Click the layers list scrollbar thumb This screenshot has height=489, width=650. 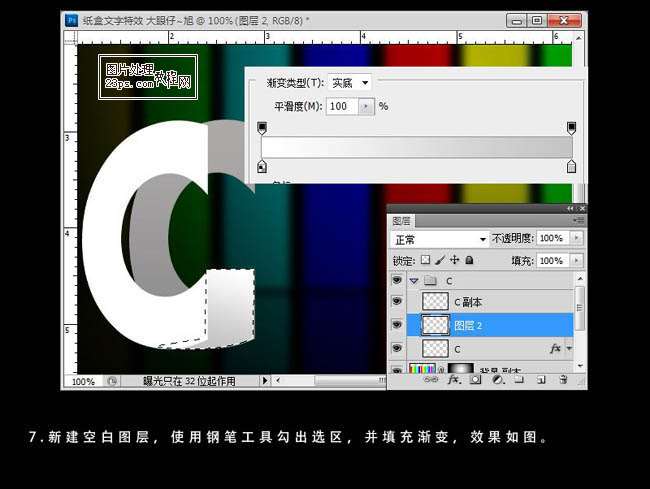tap(579, 308)
